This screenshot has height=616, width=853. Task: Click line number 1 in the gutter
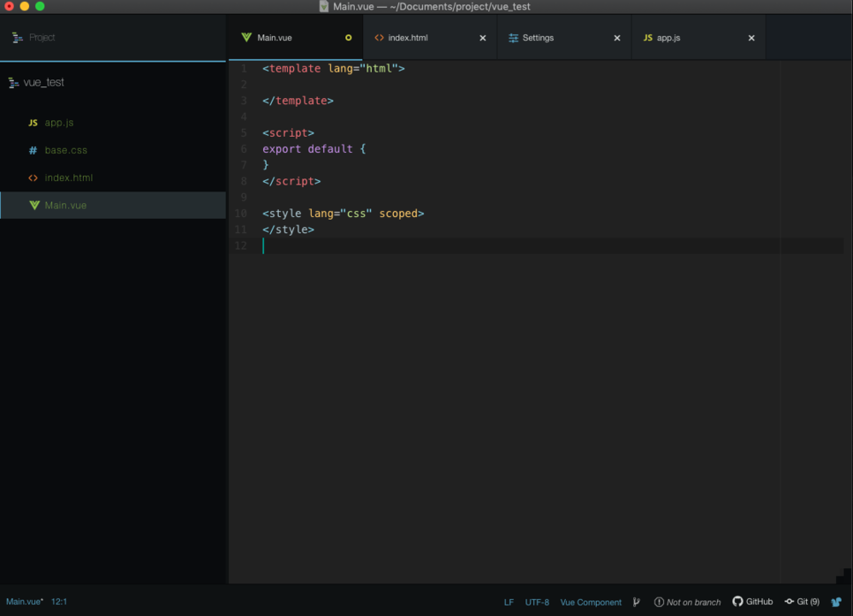tap(244, 69)
